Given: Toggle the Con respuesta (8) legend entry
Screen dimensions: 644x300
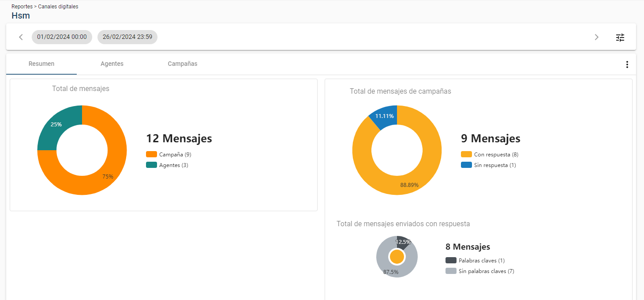Looking at the screenshot, I should point(490,155).
